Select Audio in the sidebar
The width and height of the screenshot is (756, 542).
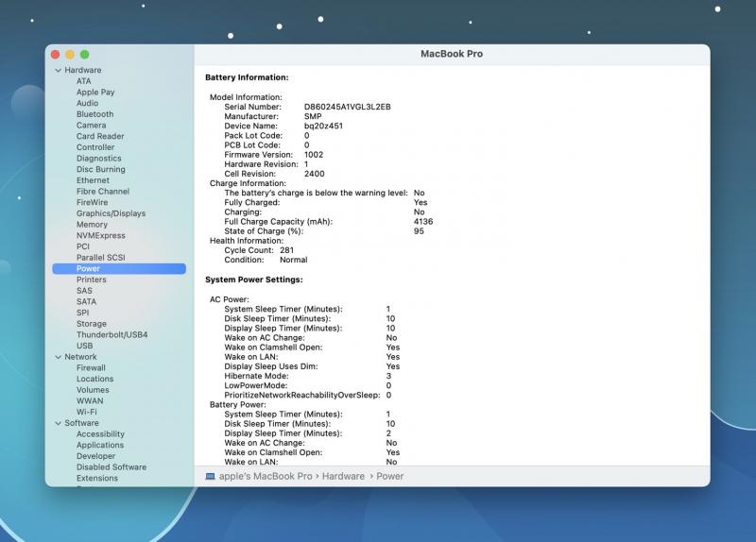[87, 103]
